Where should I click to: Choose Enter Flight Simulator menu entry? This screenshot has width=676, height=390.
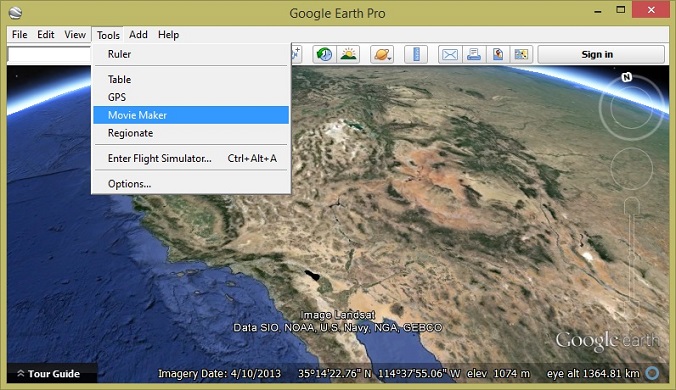(x=191, y=159)
